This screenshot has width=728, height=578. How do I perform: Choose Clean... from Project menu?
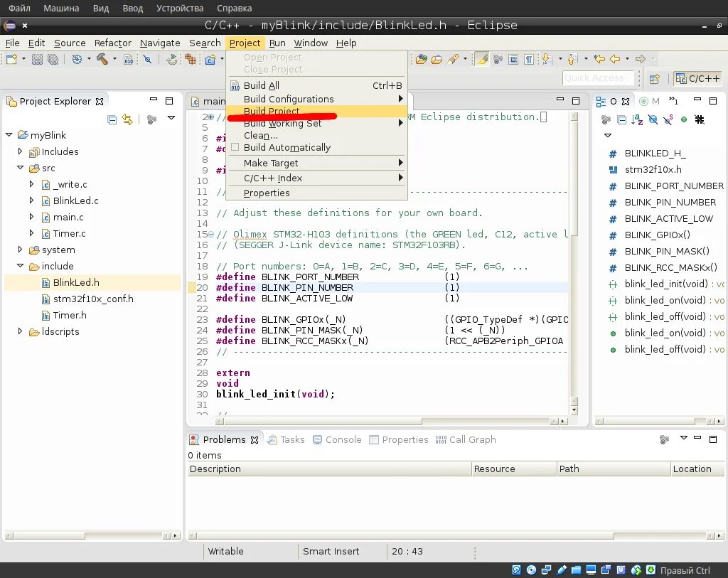pos(316,135)
